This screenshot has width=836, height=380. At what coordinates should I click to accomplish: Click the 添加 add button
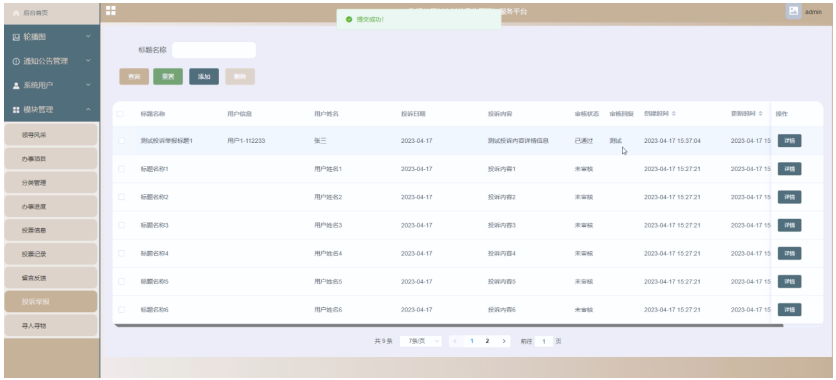(204, 77)
